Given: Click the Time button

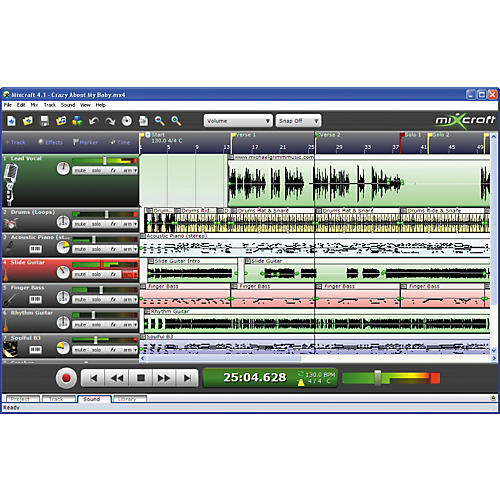Looking at the screenshot, I should pyautogui.click(x=120, y=142).
